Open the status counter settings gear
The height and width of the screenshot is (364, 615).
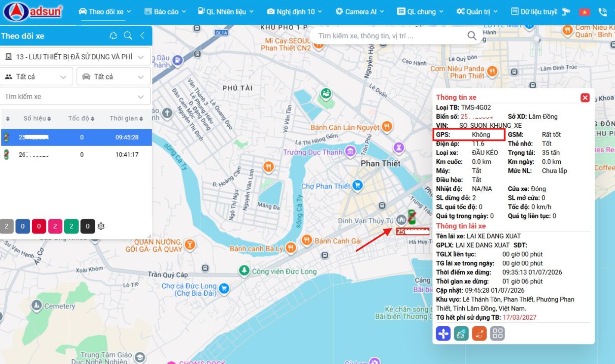coord(101,226)
